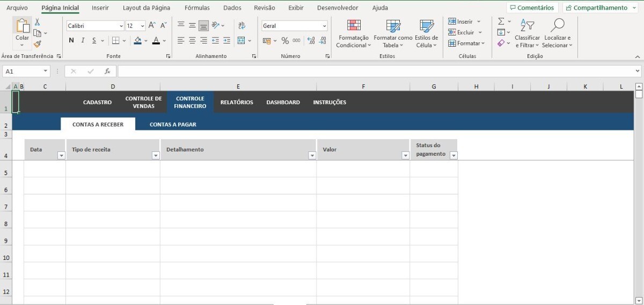644x305 pixels.
Task: Click Formatar como Tabela icon
Action: point(393,34)
